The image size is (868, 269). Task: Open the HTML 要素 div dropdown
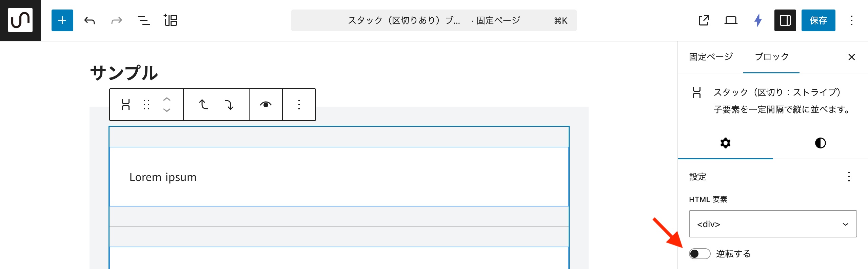(x=773, y=224)
